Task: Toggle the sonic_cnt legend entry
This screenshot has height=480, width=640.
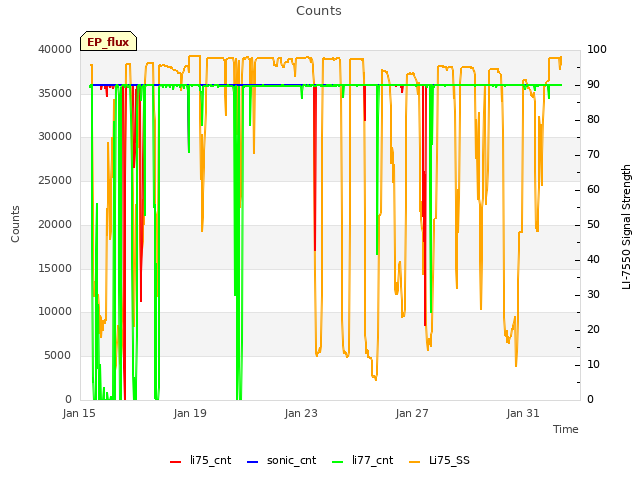Action: pyautogui.click(x=282, y=460)
